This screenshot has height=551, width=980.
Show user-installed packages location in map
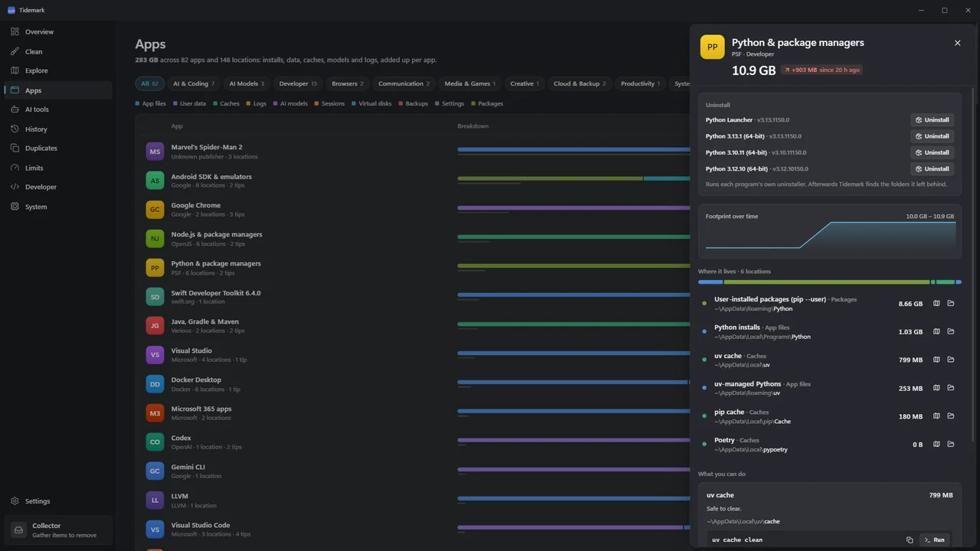click(x=936, y=304)
